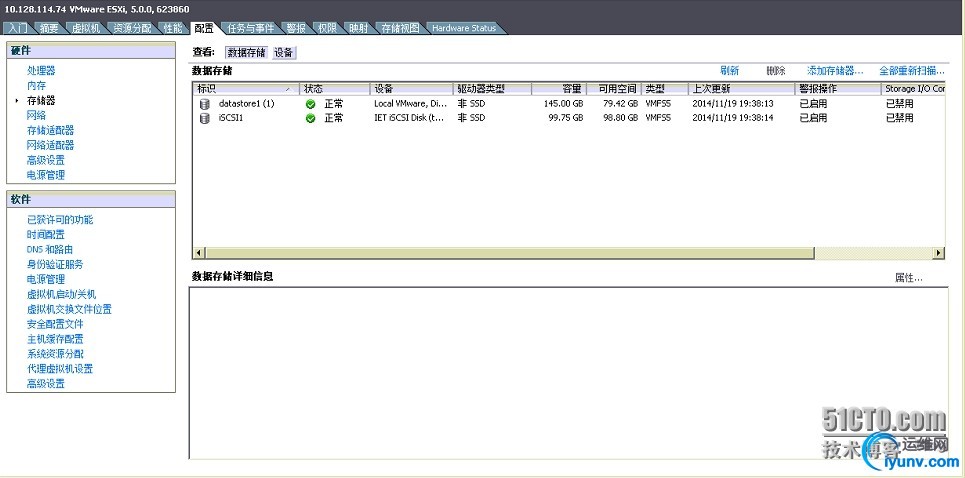Select the 配置 tab
Viewport: 965px width, 478px height.
coord(204,28)
